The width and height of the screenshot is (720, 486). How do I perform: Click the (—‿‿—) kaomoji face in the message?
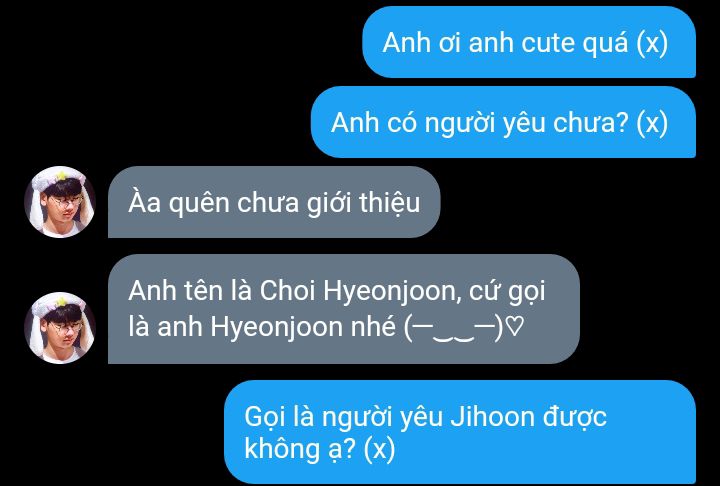(x=454, y=328)
